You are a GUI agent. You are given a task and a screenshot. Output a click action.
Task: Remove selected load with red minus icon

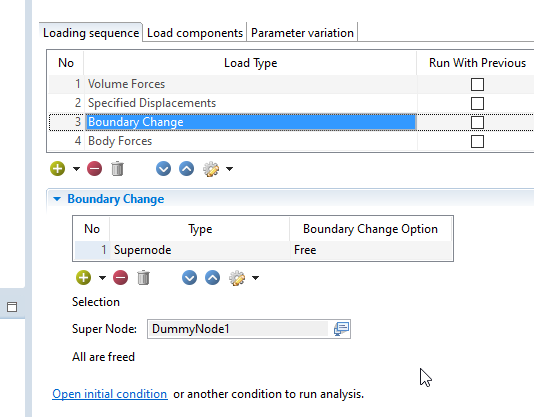94,169
